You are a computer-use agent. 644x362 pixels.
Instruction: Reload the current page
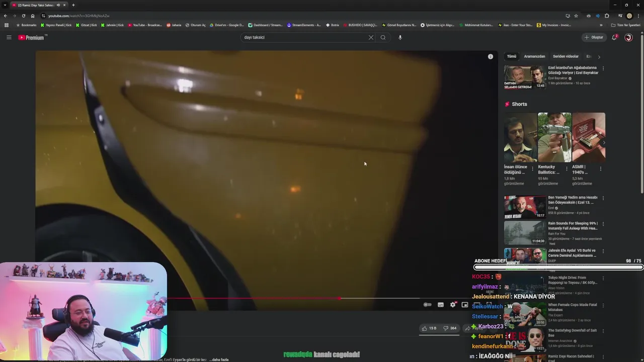pos(23,16)
